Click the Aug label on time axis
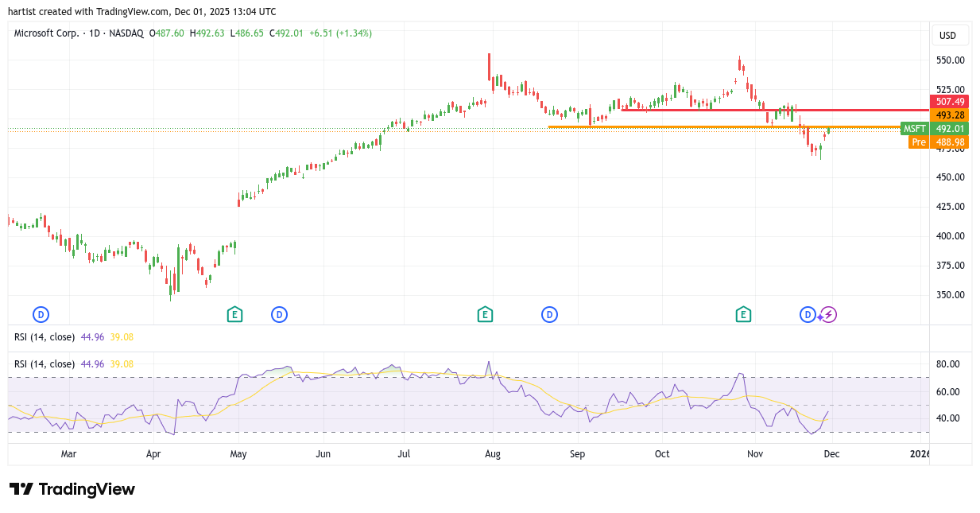980x513 pixels. (x=492, y=454)
